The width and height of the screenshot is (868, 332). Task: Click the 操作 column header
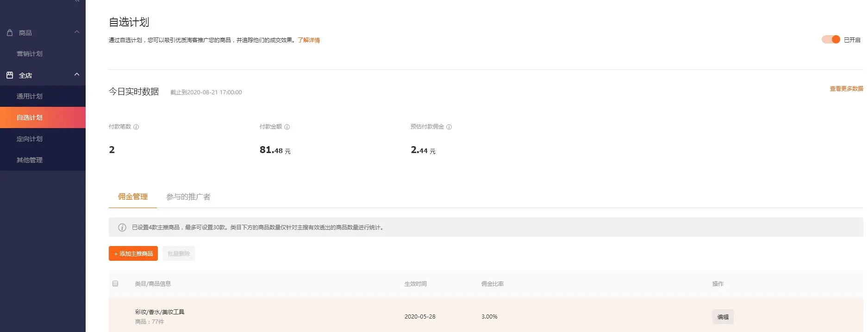[718, 284]
